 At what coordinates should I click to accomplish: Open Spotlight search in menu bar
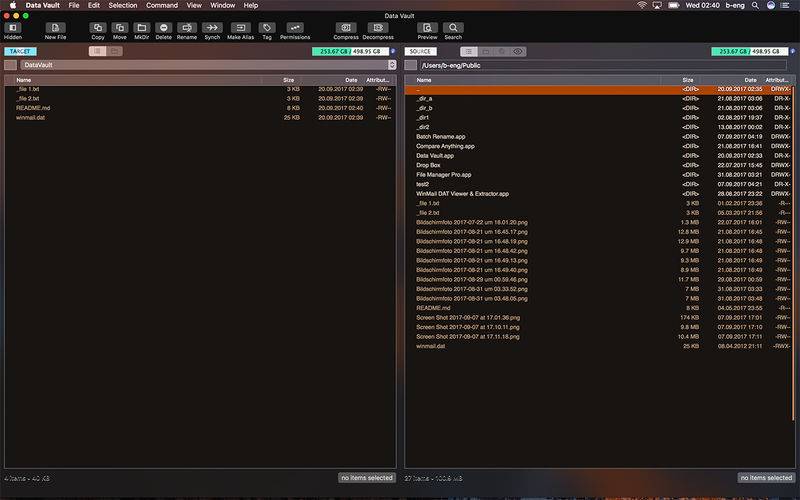coord(755,5)
